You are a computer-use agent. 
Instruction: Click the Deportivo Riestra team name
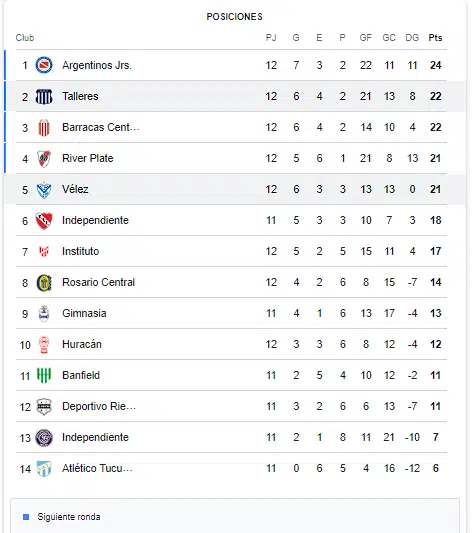coord(99,406)
